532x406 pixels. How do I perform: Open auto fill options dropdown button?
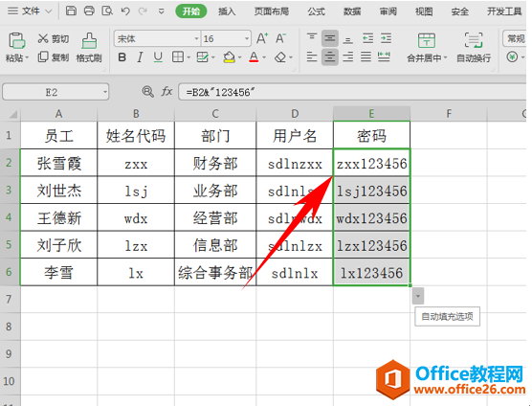pos(418,297)
